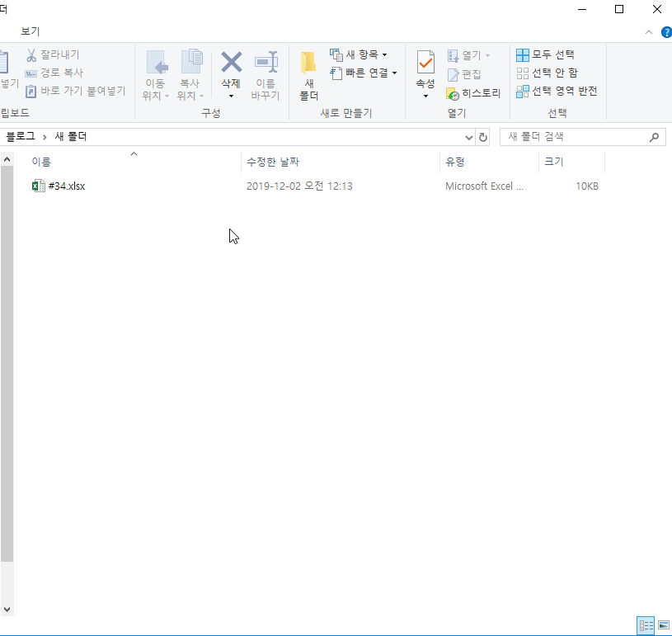The height and width of the screenshot is (636, 672).
Task: Click Copy path (경로 복사)
Action: [54, 73]
